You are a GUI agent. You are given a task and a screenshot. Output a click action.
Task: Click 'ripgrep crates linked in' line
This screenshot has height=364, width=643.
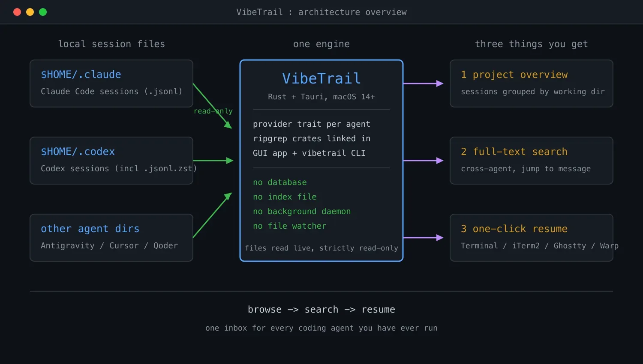coord(312,139)
